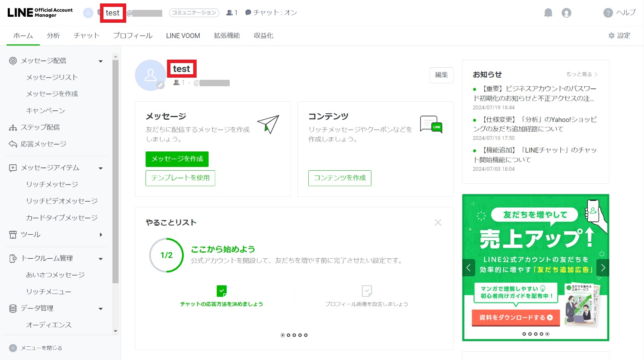
Task: Click the トークルーム管理 document icon
Action: coord(13,258)
